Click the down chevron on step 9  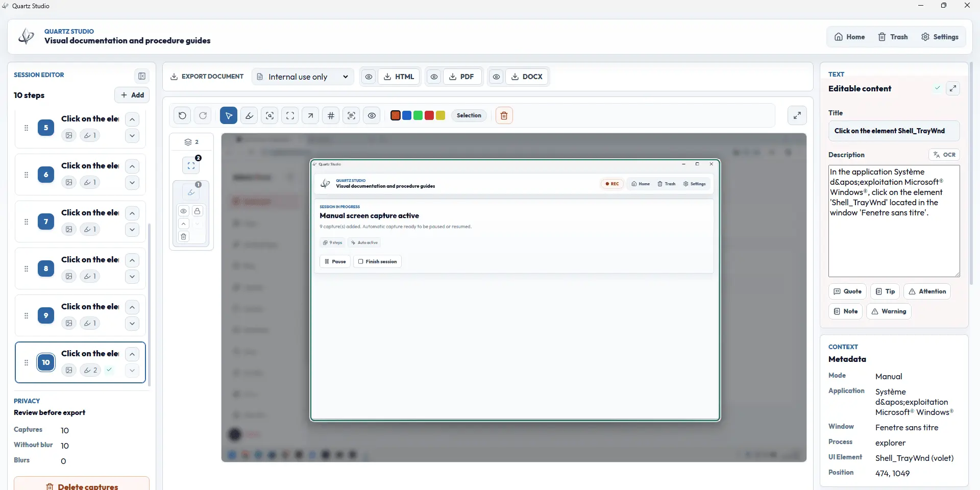coord(132,324)
